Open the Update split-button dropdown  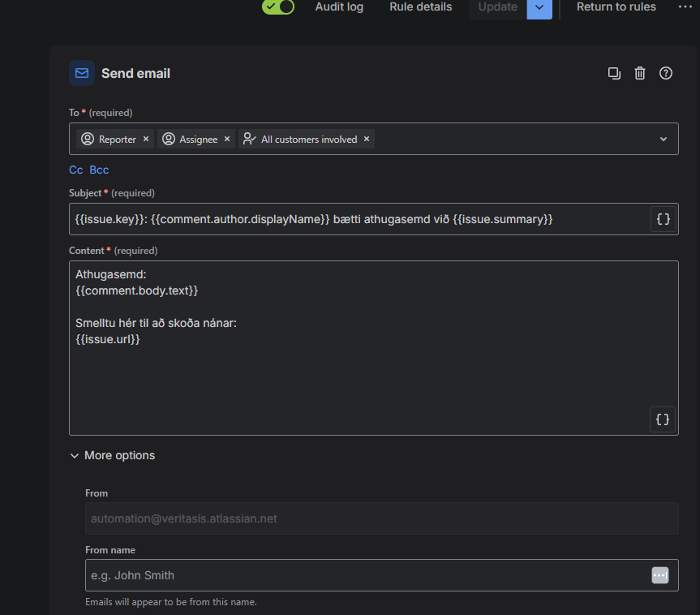coord(539,7)
